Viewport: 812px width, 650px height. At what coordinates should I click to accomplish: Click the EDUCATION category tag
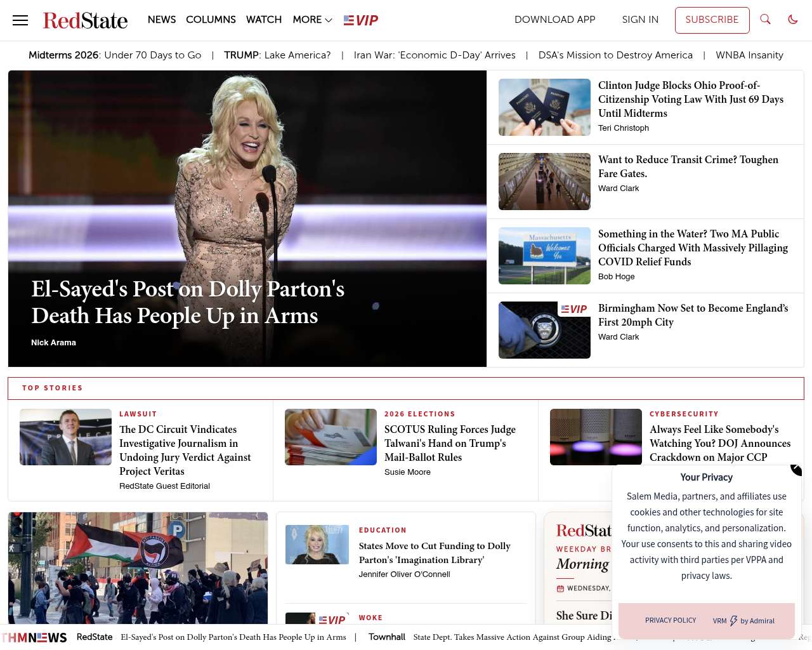click(383, 530)
